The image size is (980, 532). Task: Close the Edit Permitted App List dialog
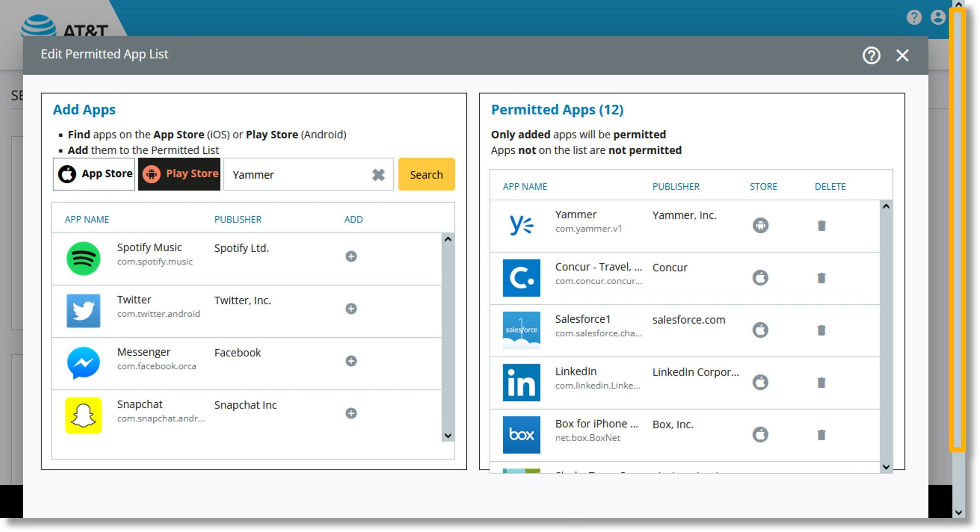902,55
